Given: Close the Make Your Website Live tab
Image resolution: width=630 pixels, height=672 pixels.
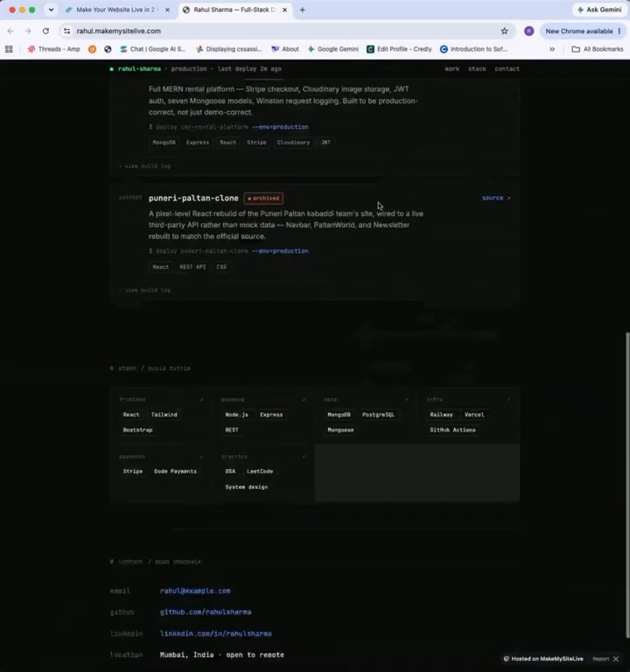Looking at the screenshot, I should click(x=167, y=10).
